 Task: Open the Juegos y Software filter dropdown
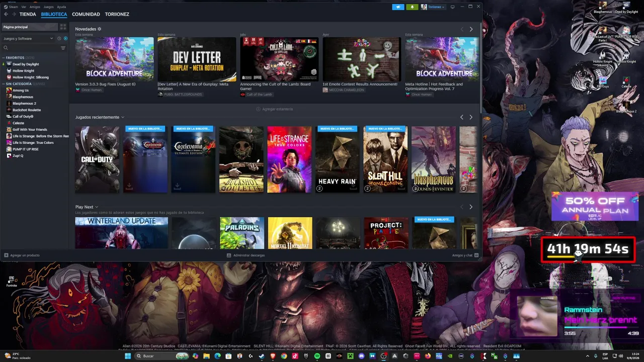pos(28,38)
